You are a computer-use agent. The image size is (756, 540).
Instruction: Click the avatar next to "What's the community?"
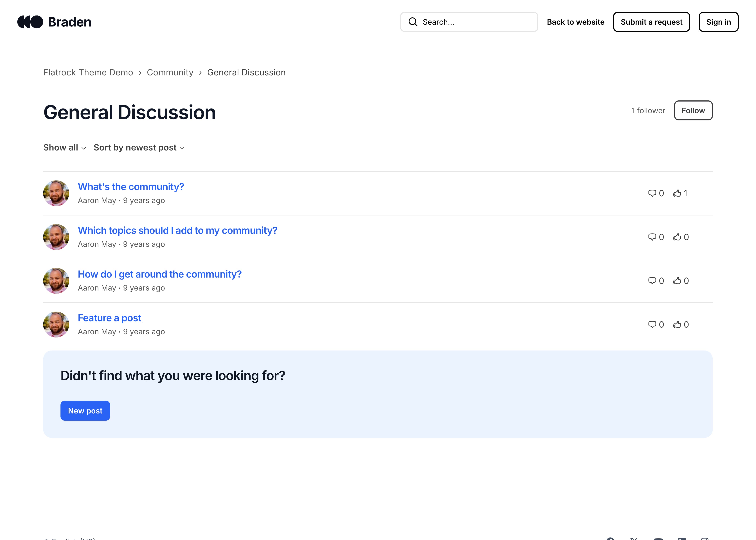tap(56, 193)
